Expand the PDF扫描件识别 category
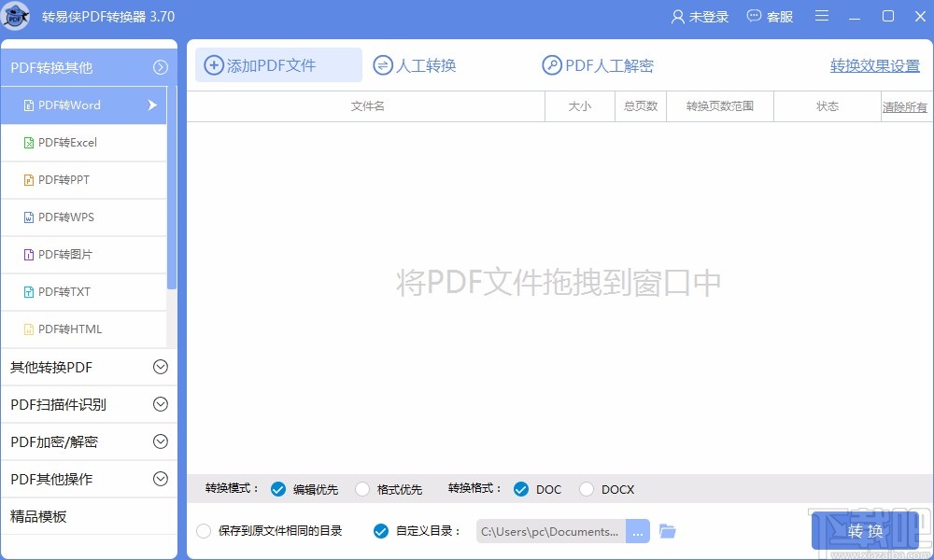 coord(89,404)
